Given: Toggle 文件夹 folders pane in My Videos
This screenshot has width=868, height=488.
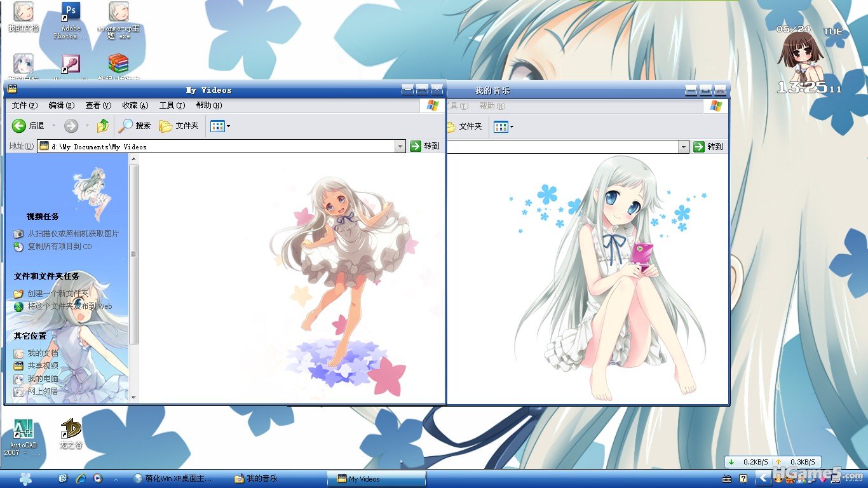Looking at the screenshot, I should click(x=179, y=126).
